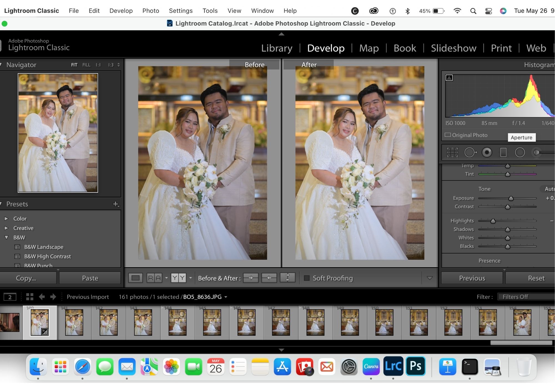Open Navigator zoom level popup arrows
555x392 pixels.
tap(118, 65)
